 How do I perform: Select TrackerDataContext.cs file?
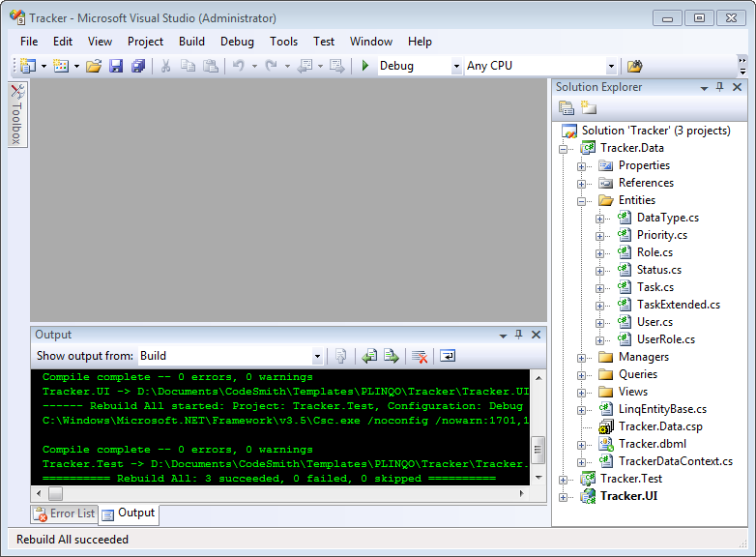coord(676,461)
